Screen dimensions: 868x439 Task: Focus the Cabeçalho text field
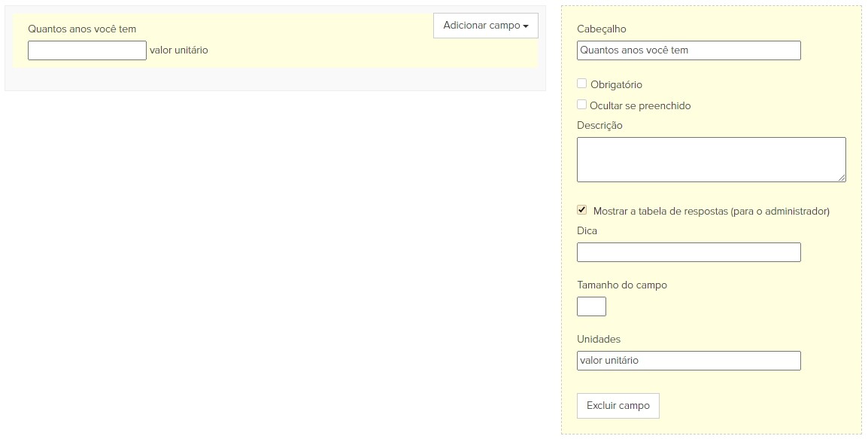point(689,50)
